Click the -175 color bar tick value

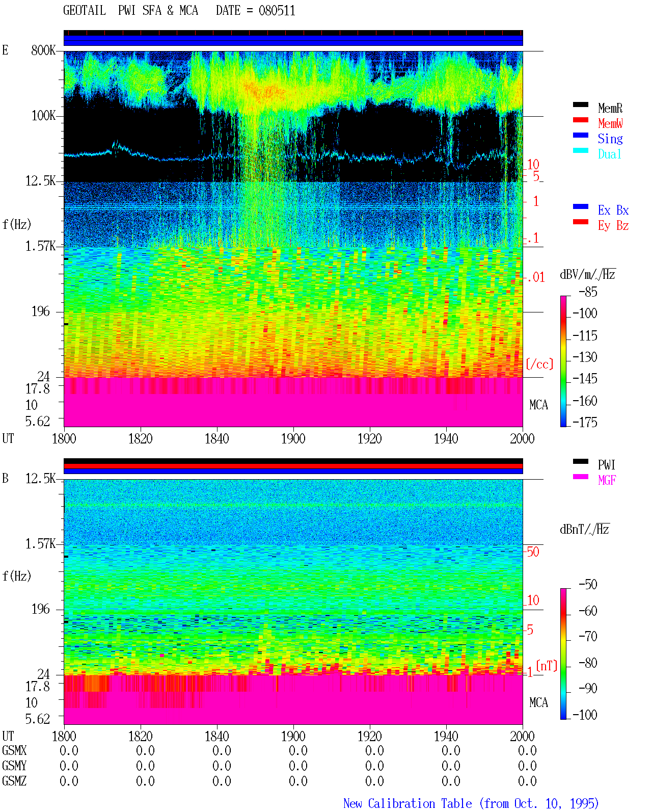point(585,422)
